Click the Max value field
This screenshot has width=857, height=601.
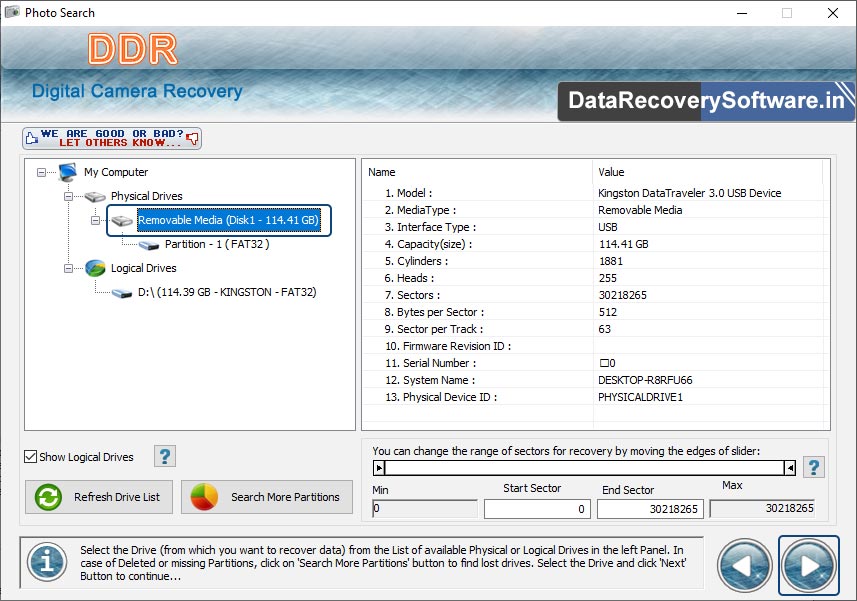pyautogui.click(x=762, y=509)
